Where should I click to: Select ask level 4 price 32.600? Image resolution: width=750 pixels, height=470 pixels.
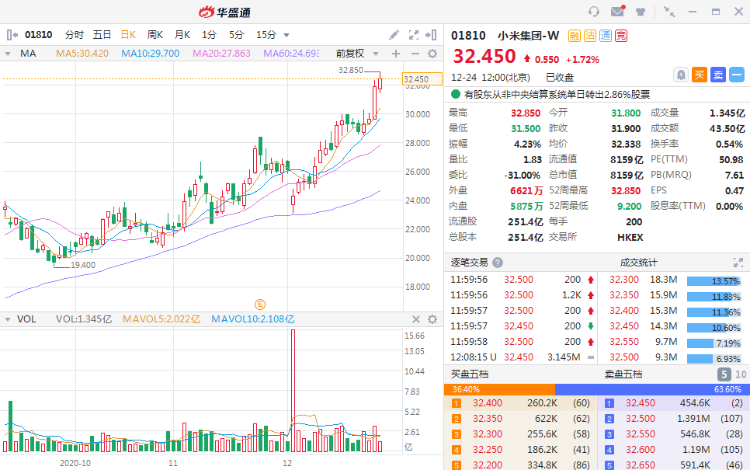pyautogui.click(x=640, y=450)
